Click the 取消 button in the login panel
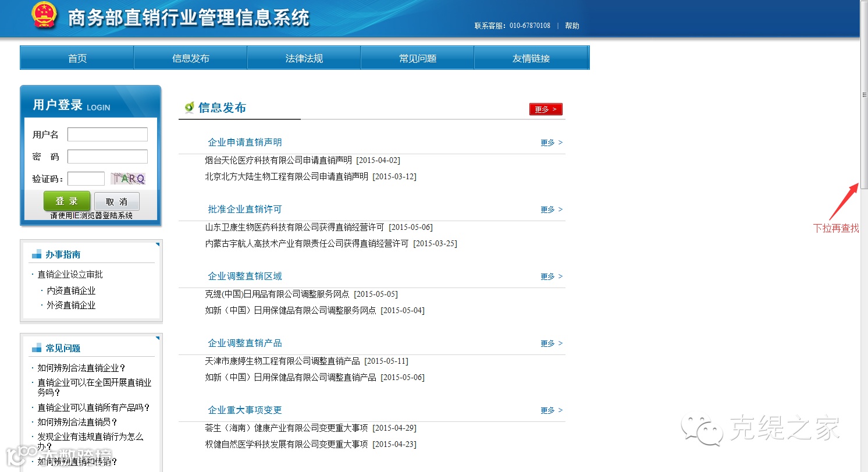This screenshot has height=472, width=868. pyautogui.click(x=117, y=201)
